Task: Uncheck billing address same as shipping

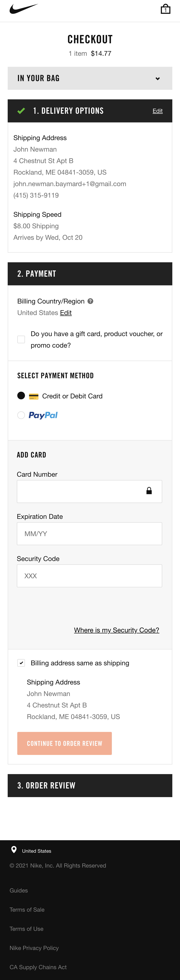Action: pyautogui.click(x=21, y=663)
